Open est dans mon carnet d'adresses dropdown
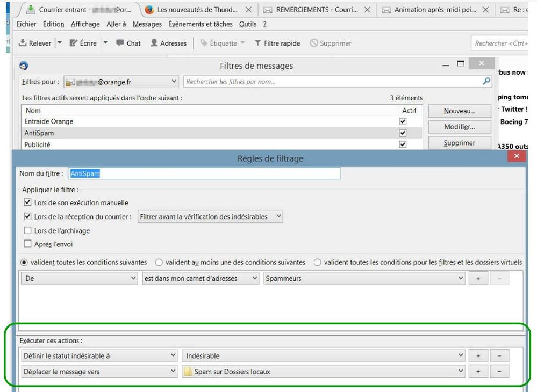 [201, 279]
